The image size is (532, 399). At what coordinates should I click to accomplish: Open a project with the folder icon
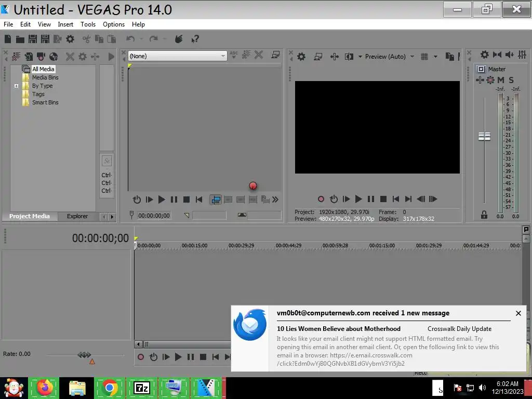tap(20, 39)
